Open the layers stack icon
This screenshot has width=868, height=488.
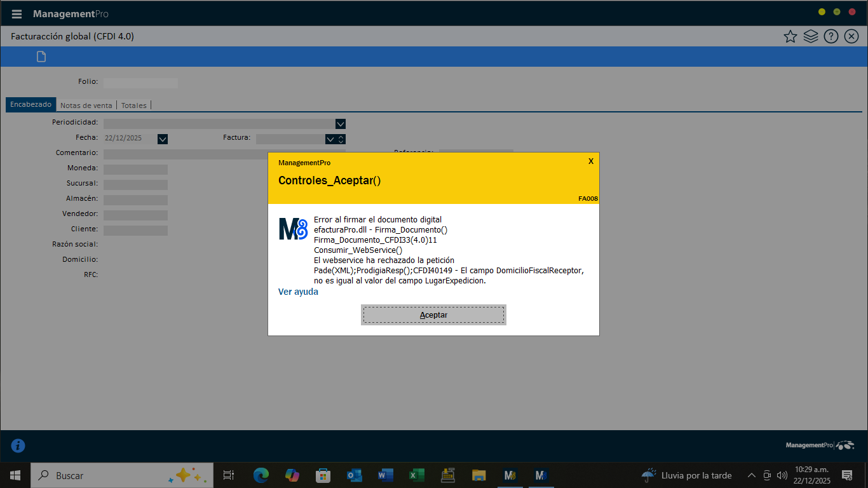tap(810, 37)
